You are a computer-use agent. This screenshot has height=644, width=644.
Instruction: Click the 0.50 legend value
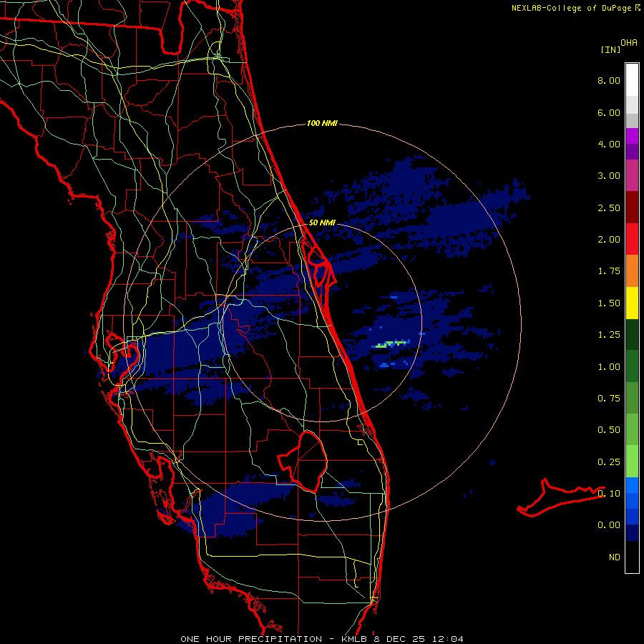(609, 430)
